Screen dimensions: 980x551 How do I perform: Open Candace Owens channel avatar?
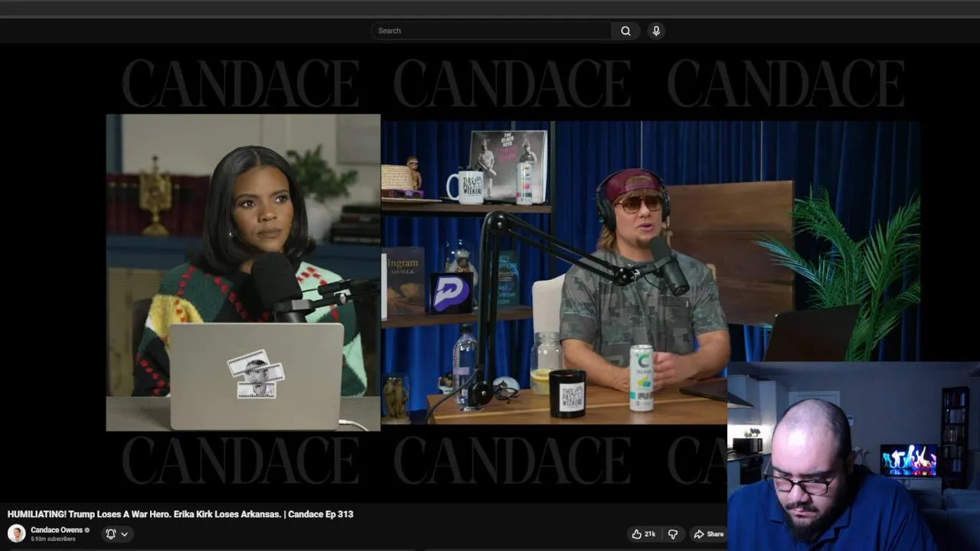click(x=16, y=533)
